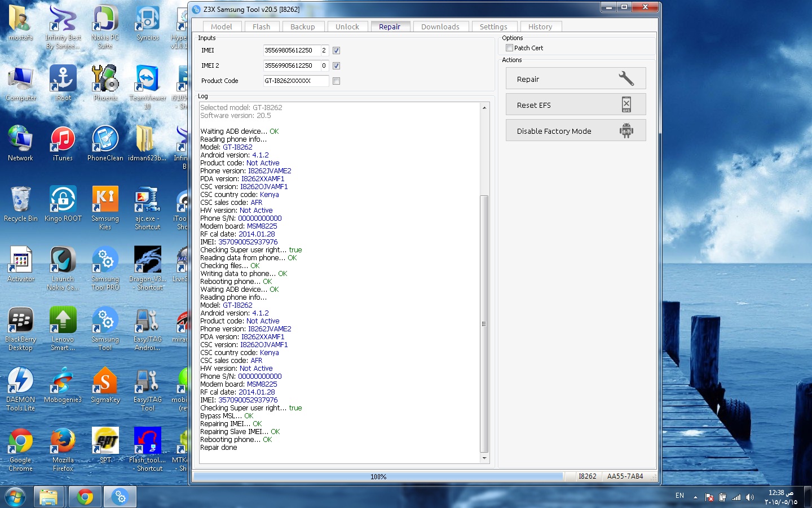
Task: Open Mozilla Firefox desktop icon
Action: tap(63, 449)
